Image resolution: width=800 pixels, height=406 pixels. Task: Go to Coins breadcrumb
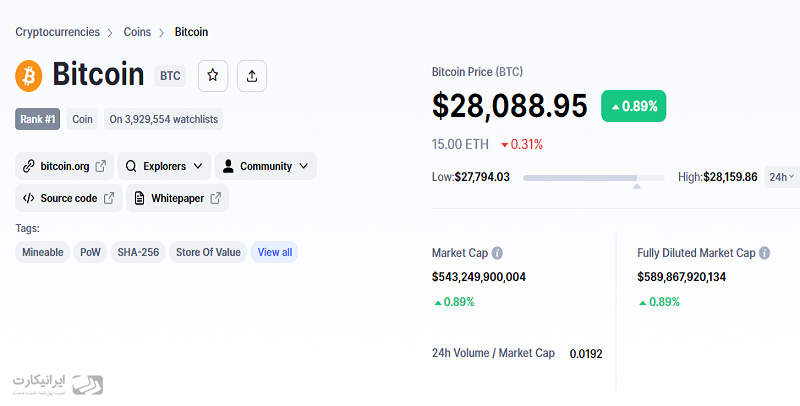pos(137,32)
